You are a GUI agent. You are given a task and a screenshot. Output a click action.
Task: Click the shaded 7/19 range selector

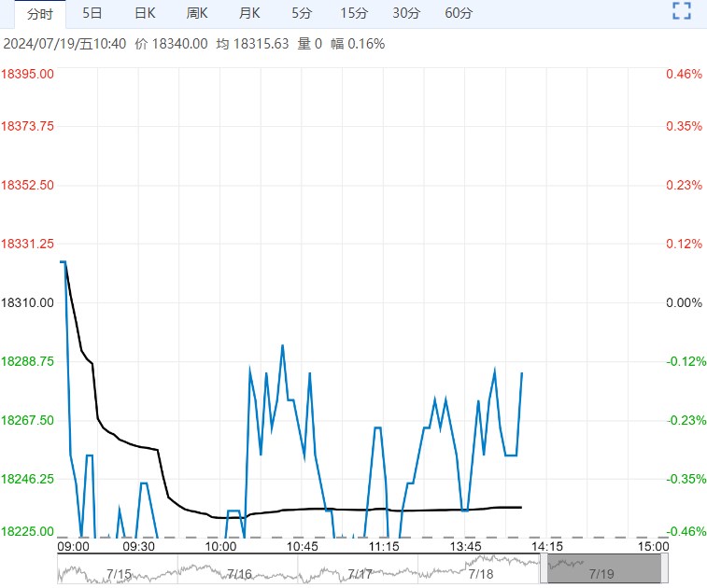pyautogui.click(x=602, y=567)
